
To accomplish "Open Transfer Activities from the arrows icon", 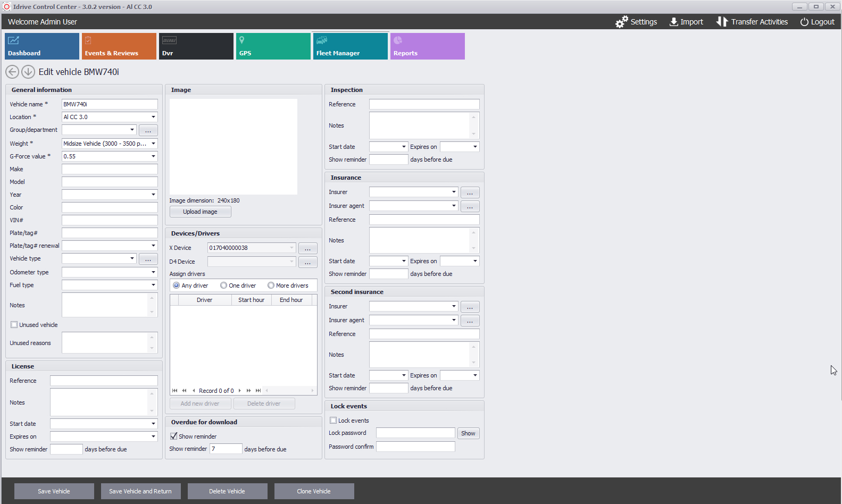I will (721, 22).
